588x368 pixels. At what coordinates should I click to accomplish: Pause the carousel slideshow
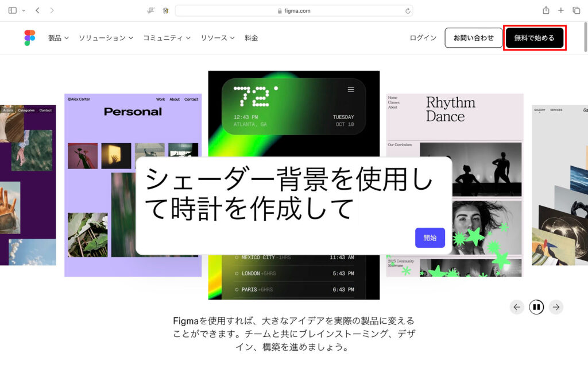536,307
